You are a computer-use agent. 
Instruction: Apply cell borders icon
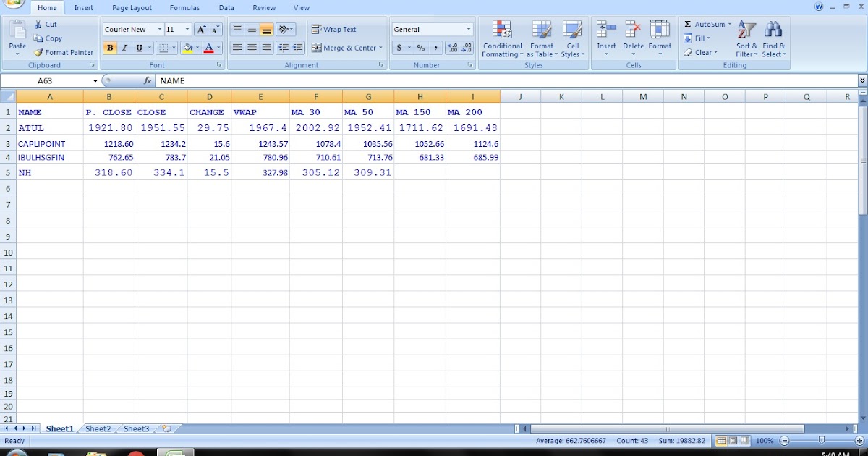tap(163, 48)
